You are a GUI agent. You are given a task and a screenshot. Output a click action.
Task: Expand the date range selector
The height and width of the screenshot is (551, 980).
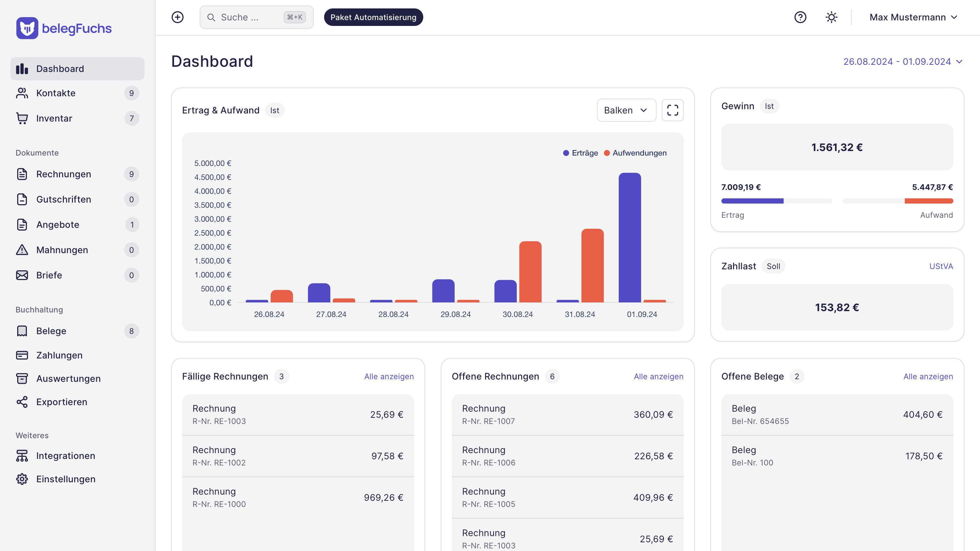(903, 62)
